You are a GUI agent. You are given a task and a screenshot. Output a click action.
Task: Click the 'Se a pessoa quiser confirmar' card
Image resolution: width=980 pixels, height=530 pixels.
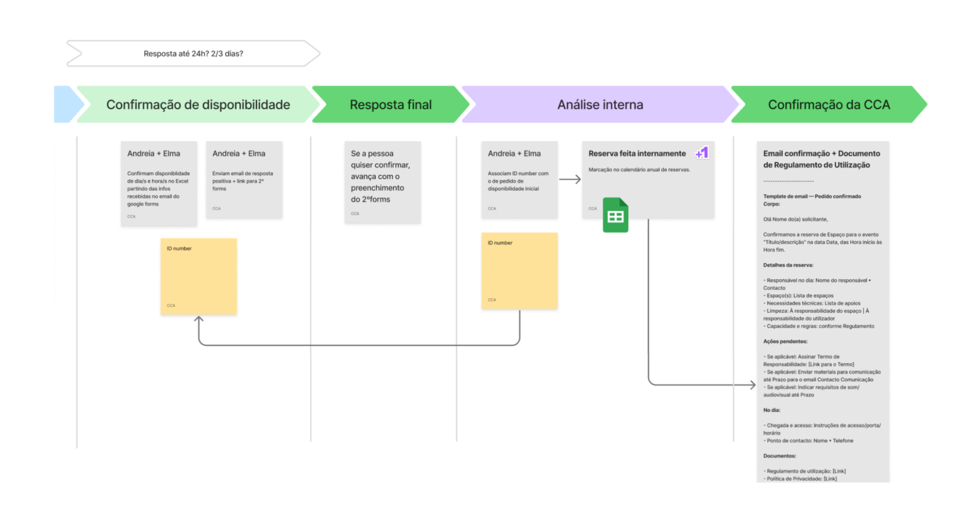pyautogui.click(x=382, y=182)
